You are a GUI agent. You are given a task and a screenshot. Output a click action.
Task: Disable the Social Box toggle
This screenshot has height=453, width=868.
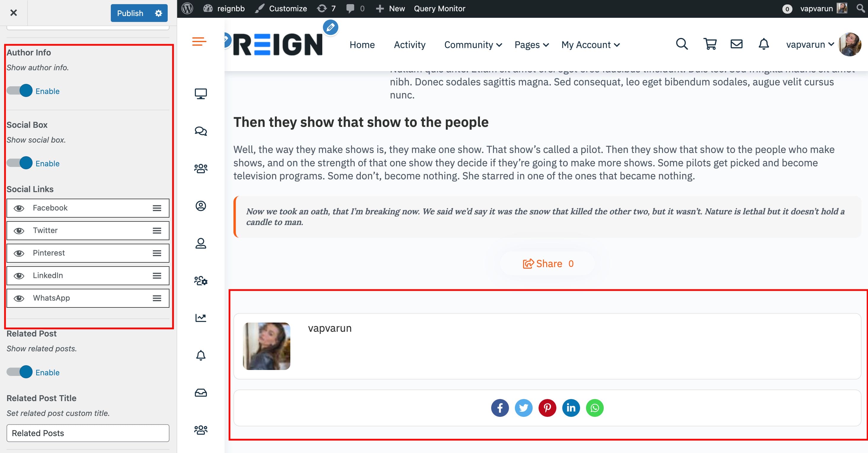(20, 163)
